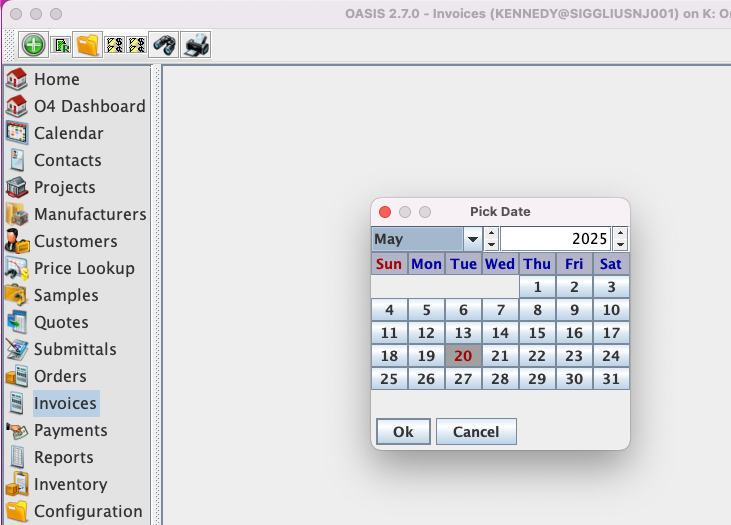This screenshot has width=731, height=525.
Task: Click the year spinner down arrow
Action: (x=620, y=245)
